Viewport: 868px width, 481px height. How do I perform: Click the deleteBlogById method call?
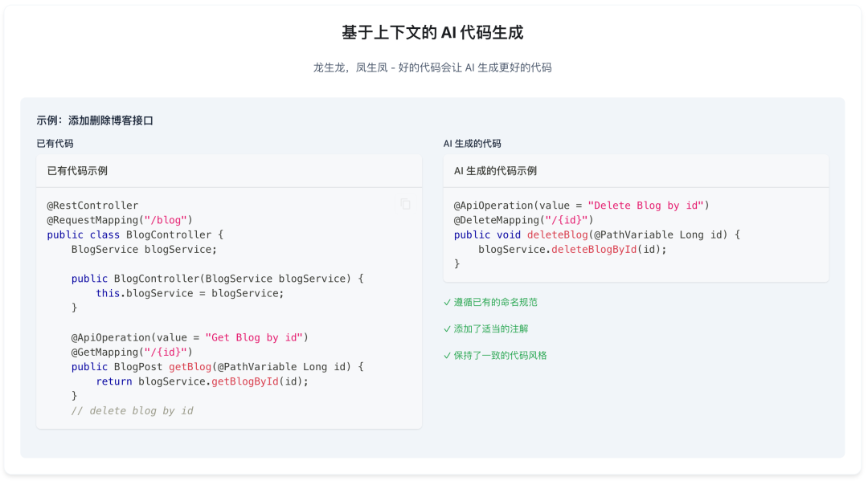point(594,250)
